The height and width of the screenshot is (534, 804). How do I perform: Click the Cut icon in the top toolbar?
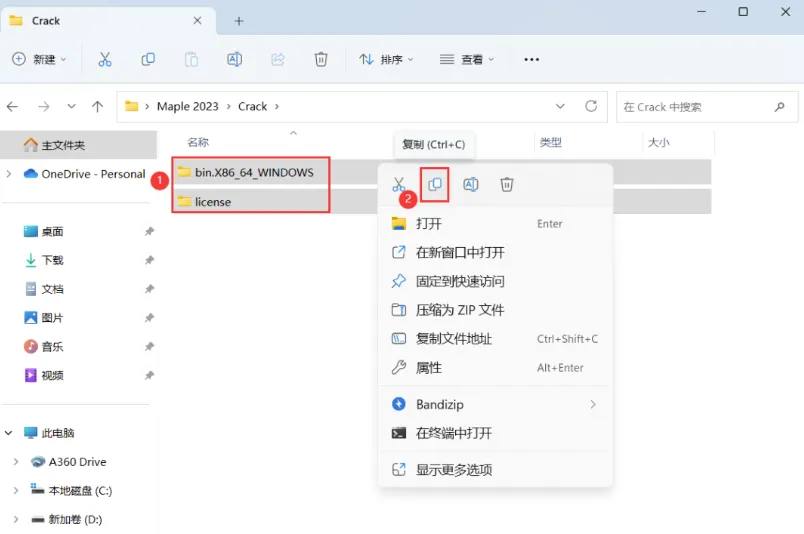click(105, 60)
